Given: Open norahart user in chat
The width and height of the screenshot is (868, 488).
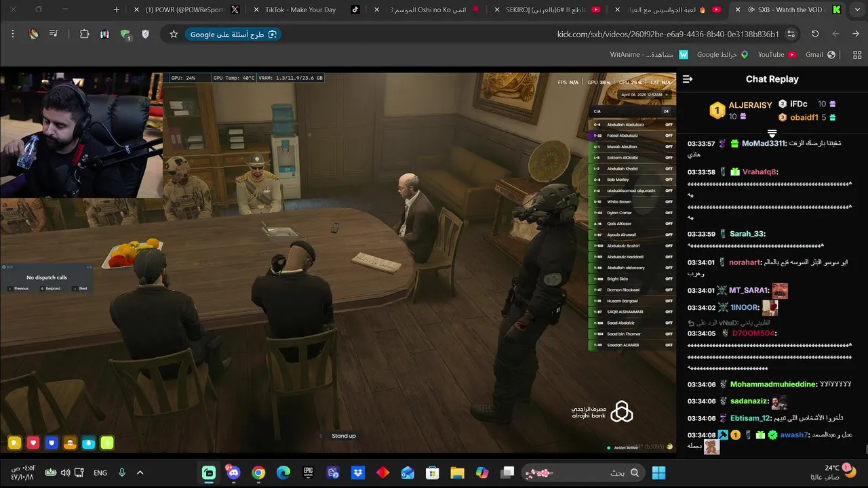Looking at the screenshot, I should [745, 262].
